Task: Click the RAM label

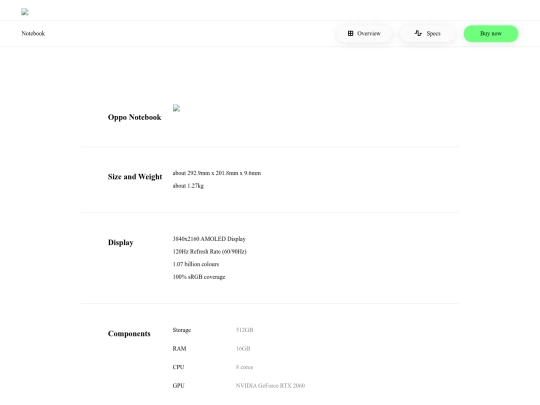Action: click(x=179, y=349)
